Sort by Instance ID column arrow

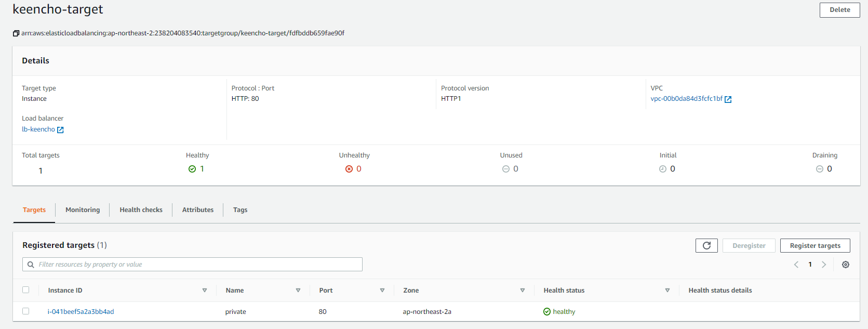tap(205, 291)
